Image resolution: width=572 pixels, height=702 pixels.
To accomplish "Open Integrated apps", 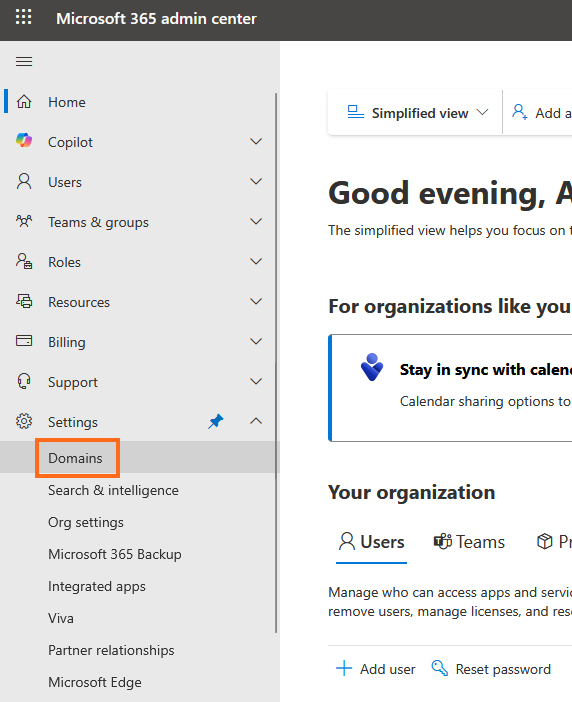I will (x=97, y=586).
